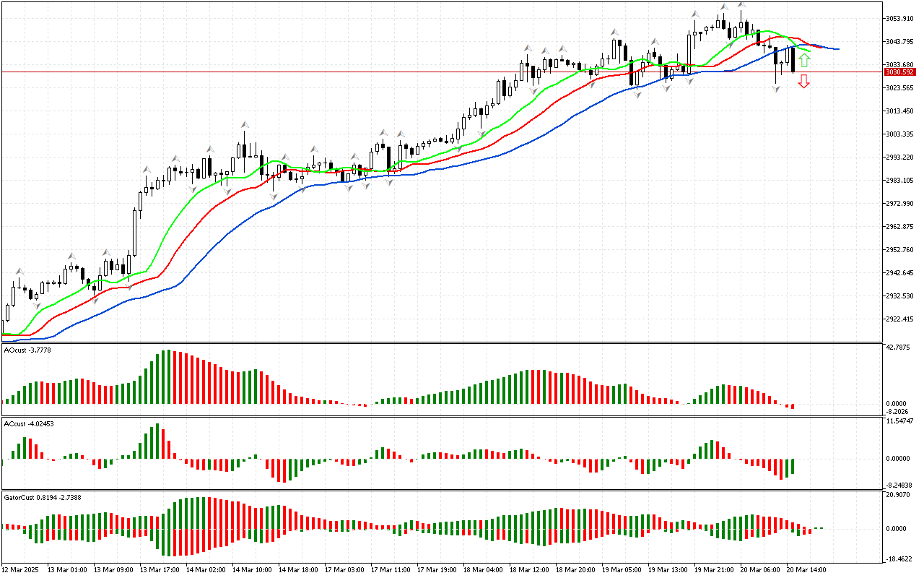Image resolution: width=924 pixels, height=578 pixels.
Task: Click price level 2983.105 on the axis
Action: 901,180
